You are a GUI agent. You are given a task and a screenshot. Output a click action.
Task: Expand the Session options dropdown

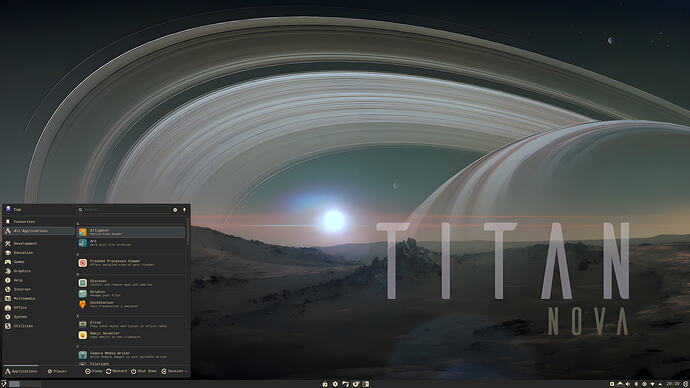coord(175,371)
